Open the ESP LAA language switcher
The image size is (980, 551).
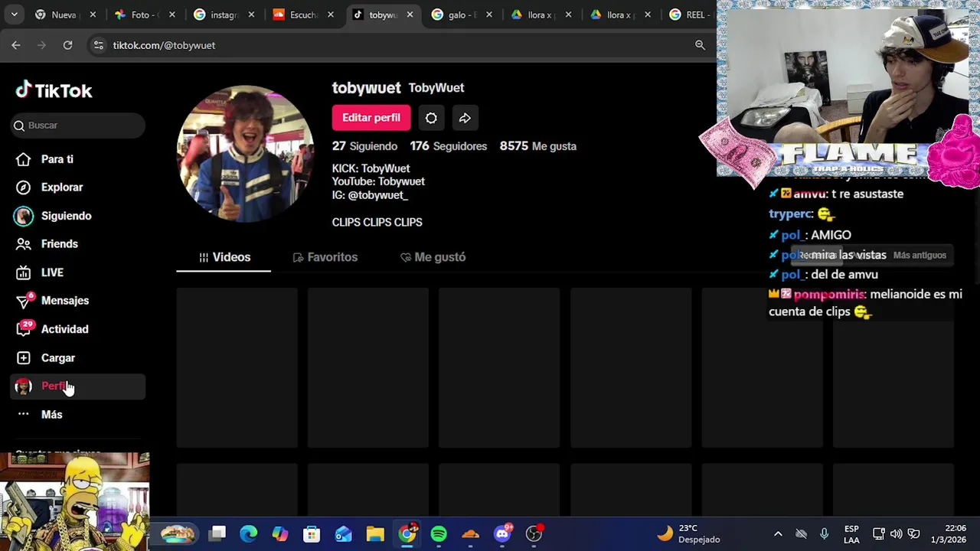(851, 534)
